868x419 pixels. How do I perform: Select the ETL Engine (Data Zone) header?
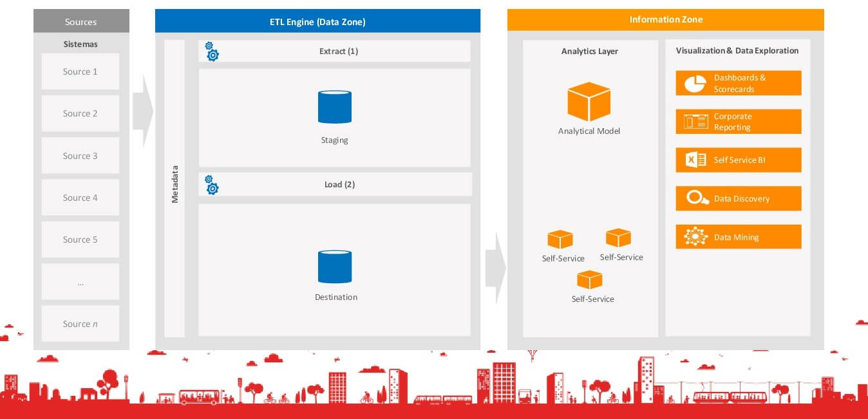317,21
